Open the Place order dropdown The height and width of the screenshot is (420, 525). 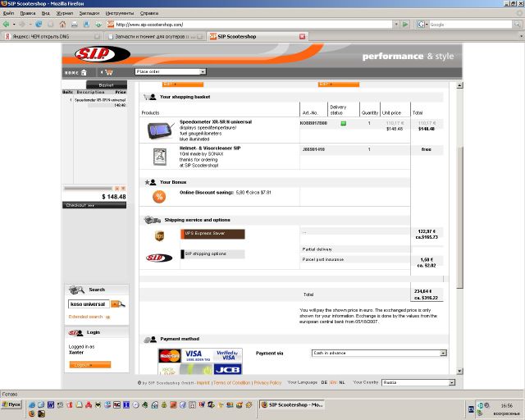pos(171,71)
